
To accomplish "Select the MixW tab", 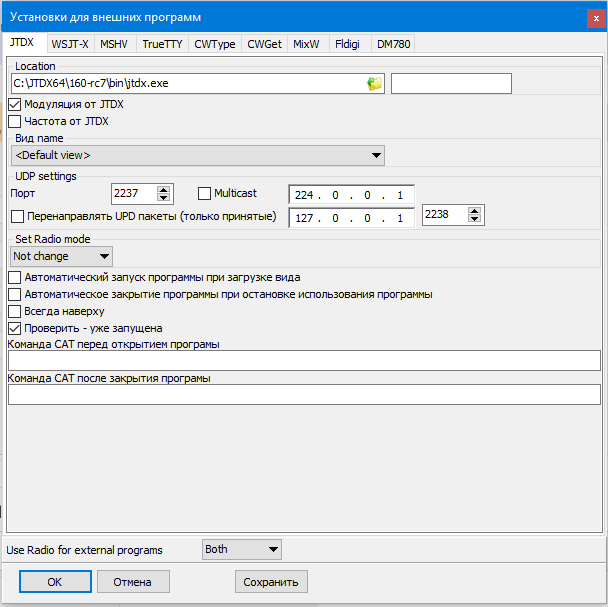I will tap(306, 44).
